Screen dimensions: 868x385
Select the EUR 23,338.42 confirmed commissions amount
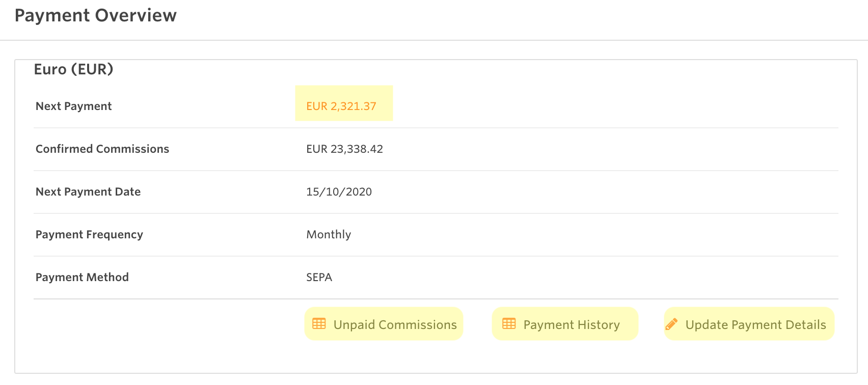[x=344, y=149]
